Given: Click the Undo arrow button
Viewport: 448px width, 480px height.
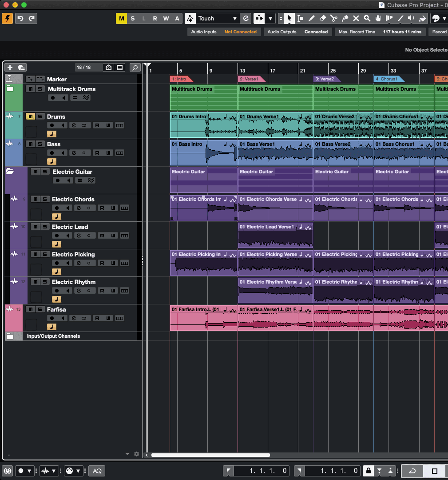Looking at the screenshot, I should [x=20, y=18].
